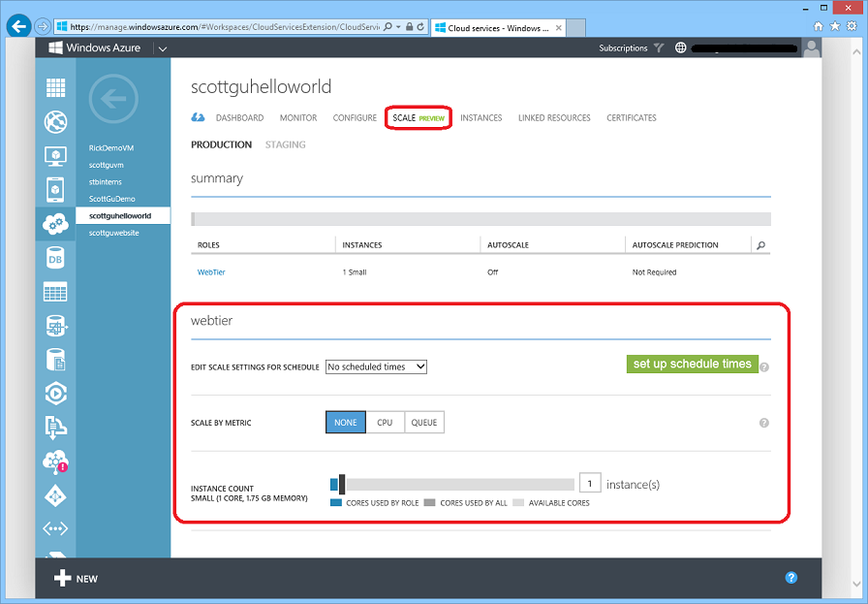This screenshot has height=604, width=868.
Task: Select Cloud Services cloud-gear sidebar icon
Action: click(55, 224)
